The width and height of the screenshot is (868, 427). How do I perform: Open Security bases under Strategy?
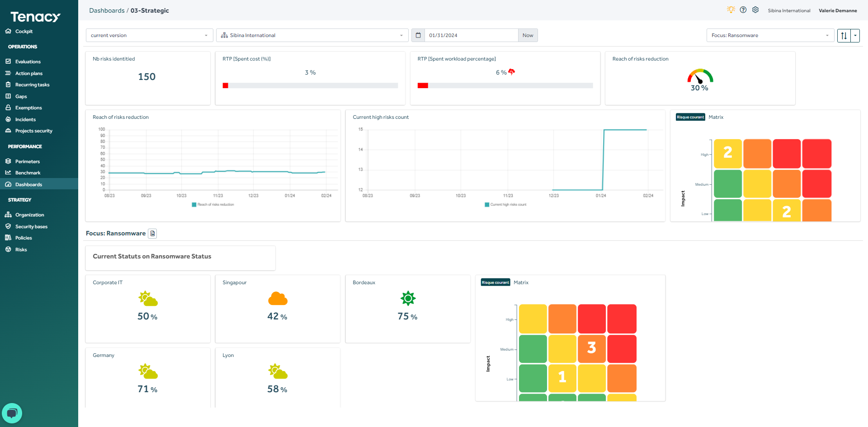31,226
